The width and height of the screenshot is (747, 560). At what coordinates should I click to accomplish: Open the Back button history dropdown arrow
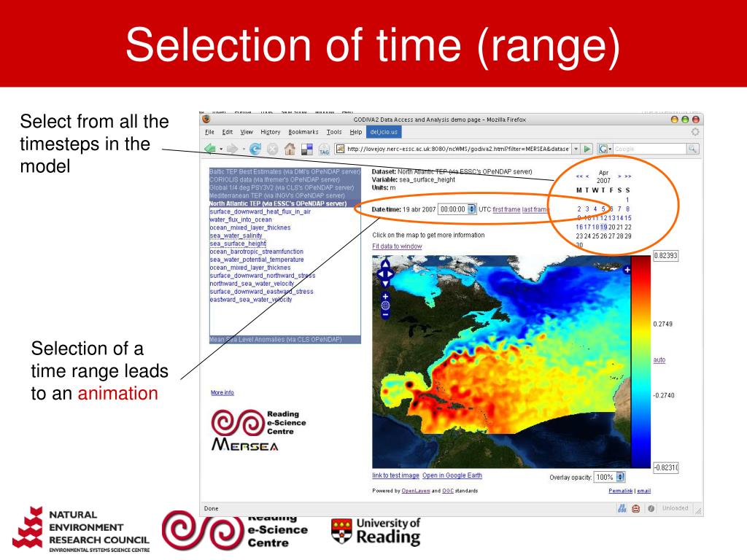tap(221, 149)
